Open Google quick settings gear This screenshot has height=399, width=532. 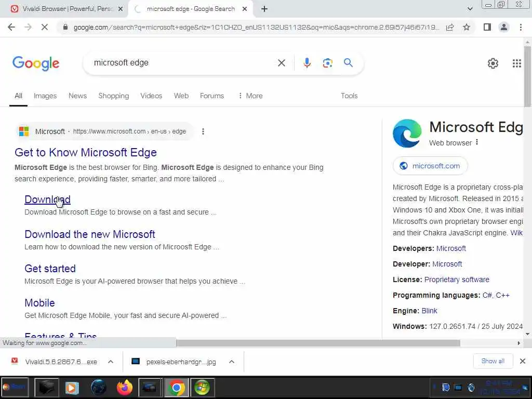(493, 63)
